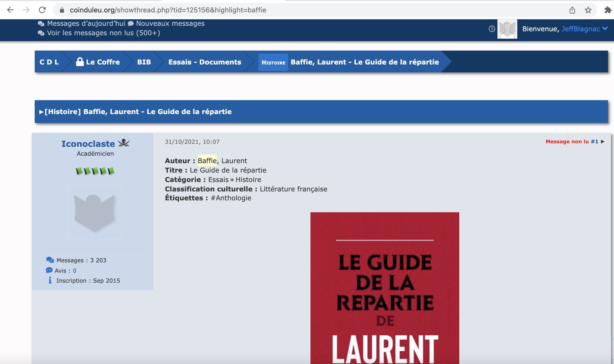Click the padlock icon on Le Coffre
This screenshot has height=364, width=614.
[80, 62]
